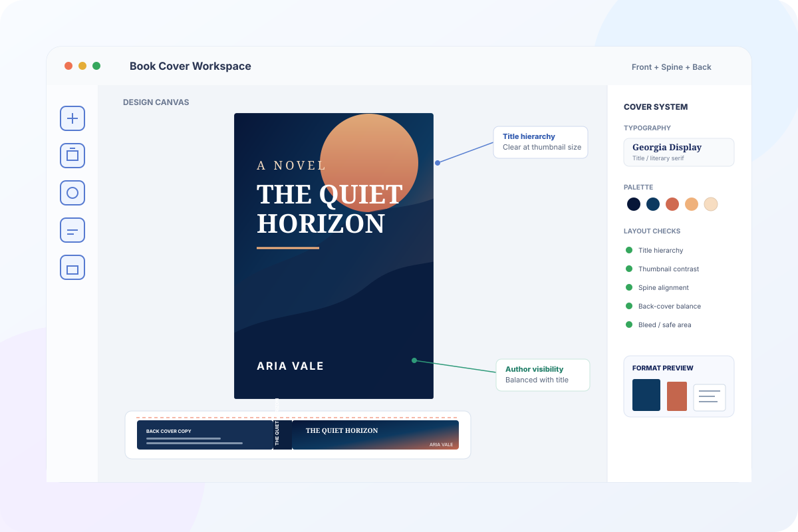Click the green author annotation anchor dot
This screenshot has width=798, height=532.
click(414, 360)
